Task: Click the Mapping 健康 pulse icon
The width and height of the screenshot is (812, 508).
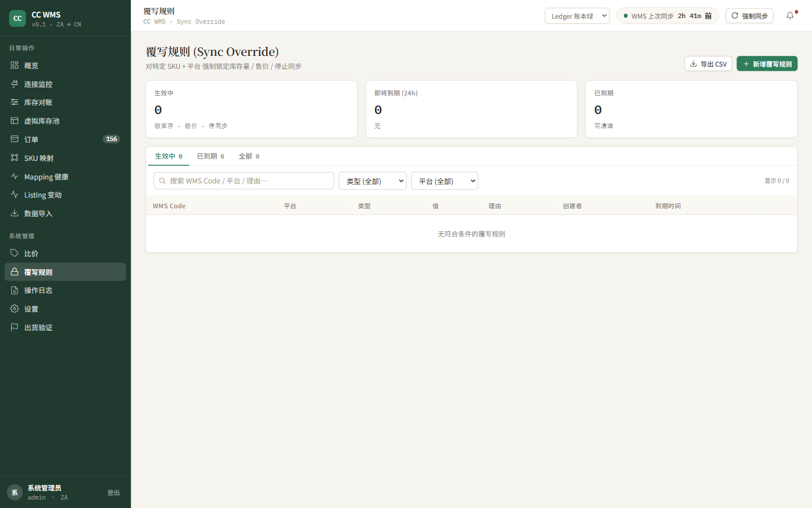Action: pos(15,177)
